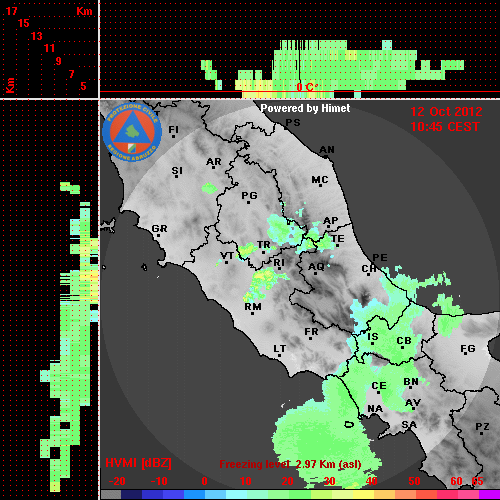Click the '30' dBZ scale value
Screen dimensions: 500x500
[x=329, y=481]
